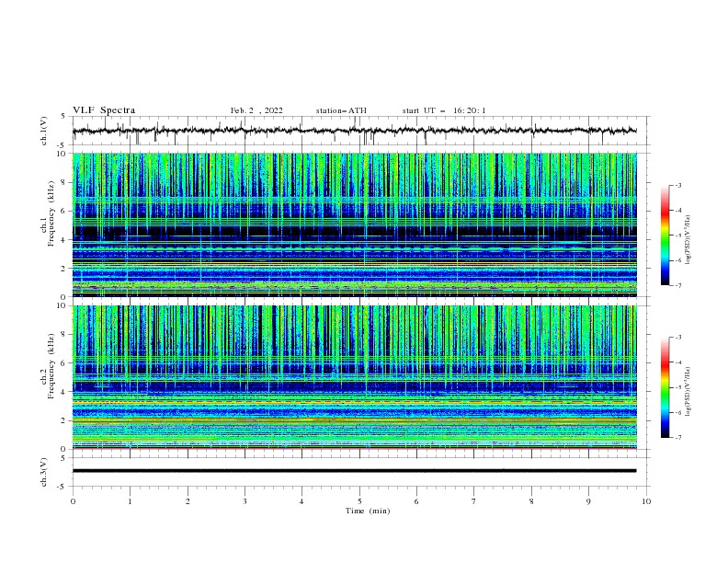Click the ch.1 frequency tick label '10'
Image resolution: width=728 pixels, height=563 pixels.
coord(63,154)
